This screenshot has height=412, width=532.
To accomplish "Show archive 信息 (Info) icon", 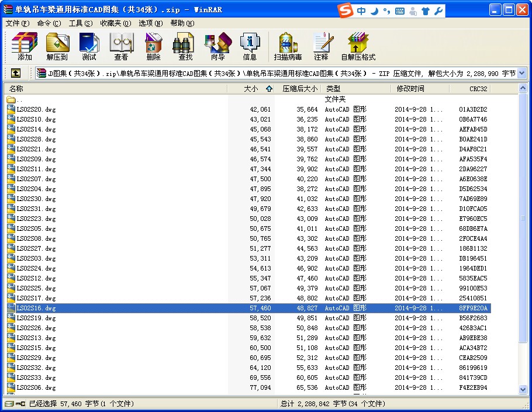I will coord(250,47).
